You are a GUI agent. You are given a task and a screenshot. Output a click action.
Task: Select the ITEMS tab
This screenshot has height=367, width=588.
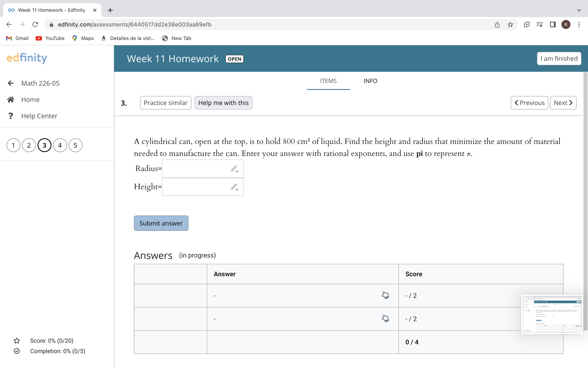coord(328,81)
